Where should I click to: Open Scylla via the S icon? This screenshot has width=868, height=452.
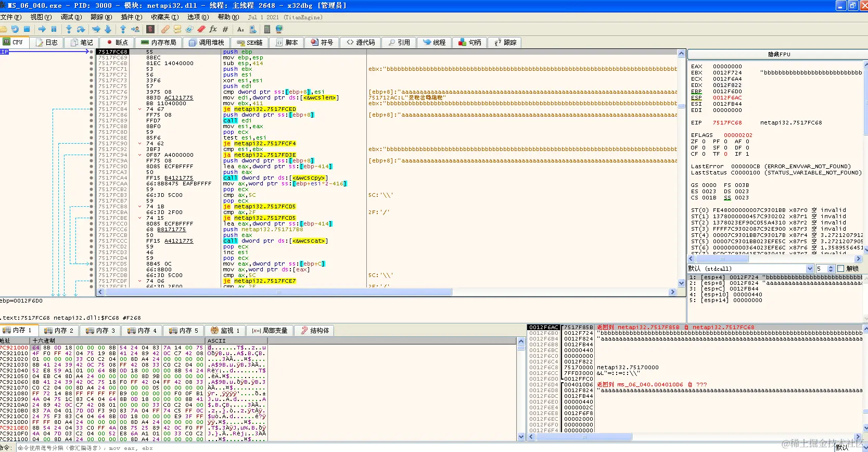[150, 29]
